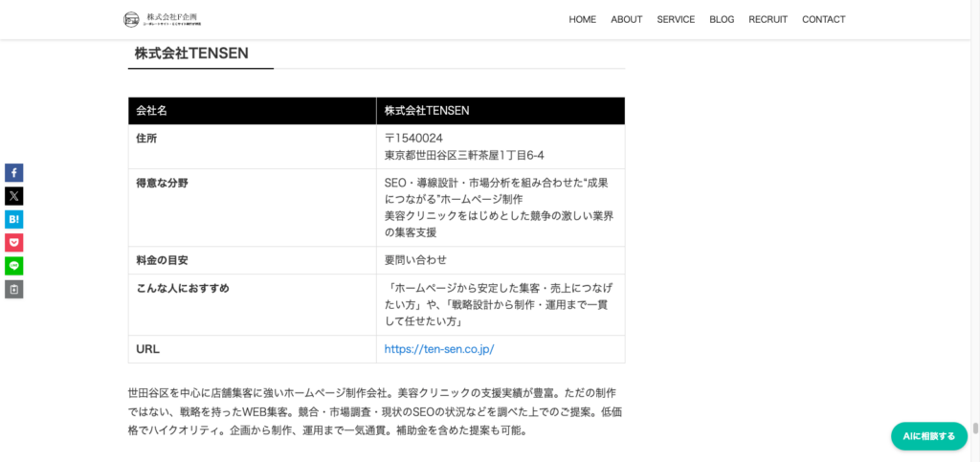Select CONTACT in the top navigation
The height and width of the screenshot is (462, 980).
coord(823,19)
